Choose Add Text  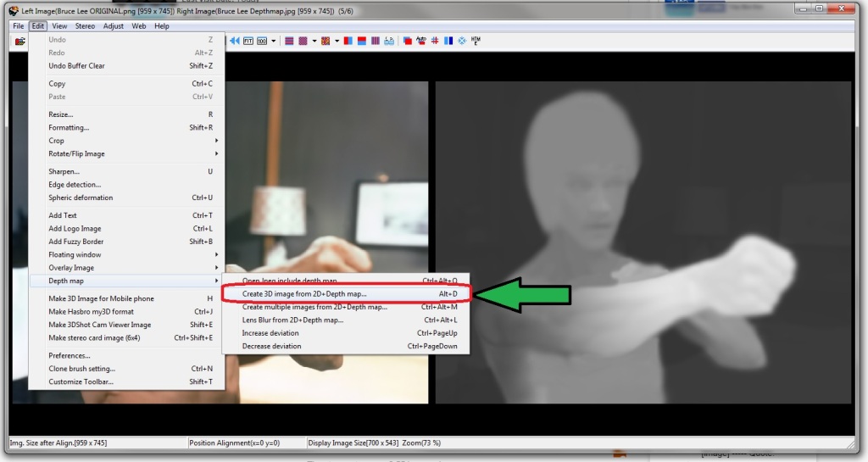click(127, 215)
